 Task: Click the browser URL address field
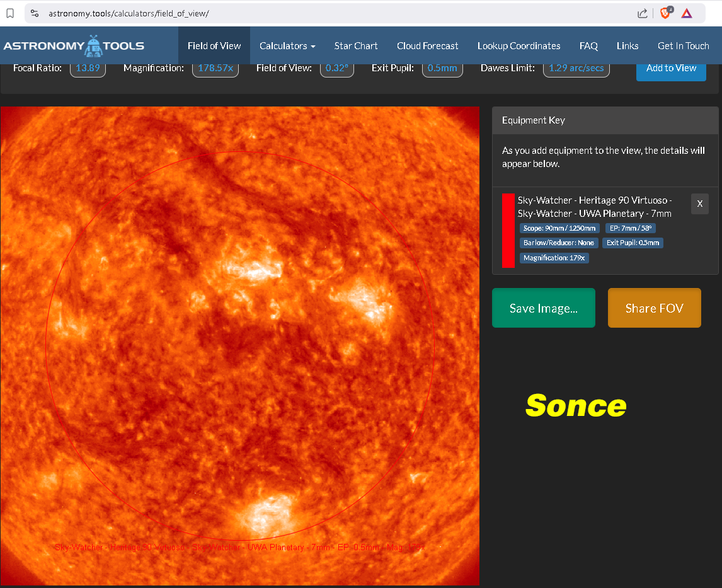[x=315, y=13]
